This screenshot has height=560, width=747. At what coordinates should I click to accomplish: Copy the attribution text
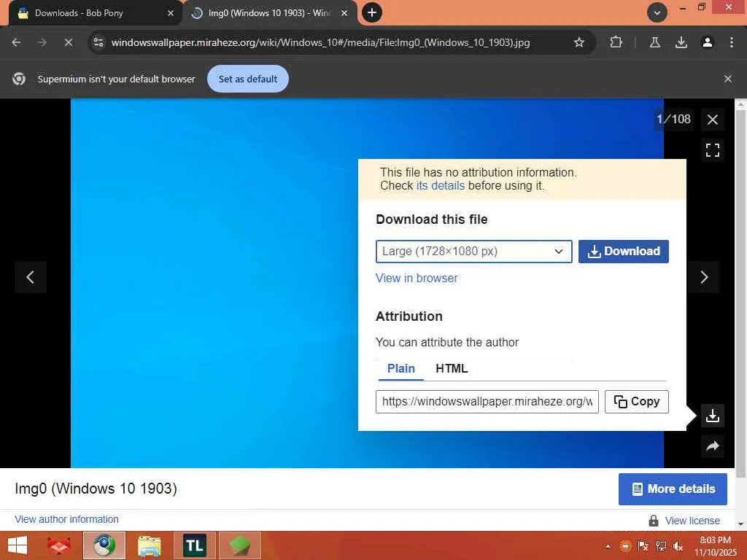tap(637, 402)
